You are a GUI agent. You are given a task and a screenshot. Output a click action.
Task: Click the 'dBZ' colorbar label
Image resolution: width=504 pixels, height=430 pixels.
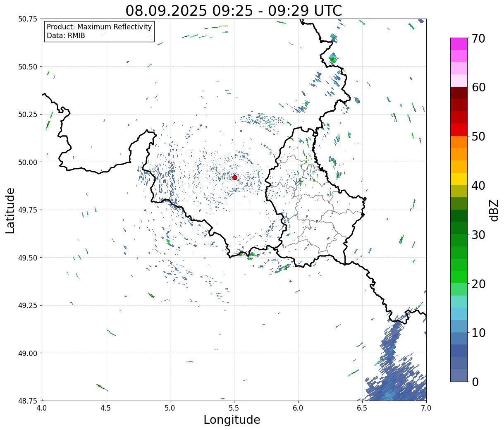(494, 210)
